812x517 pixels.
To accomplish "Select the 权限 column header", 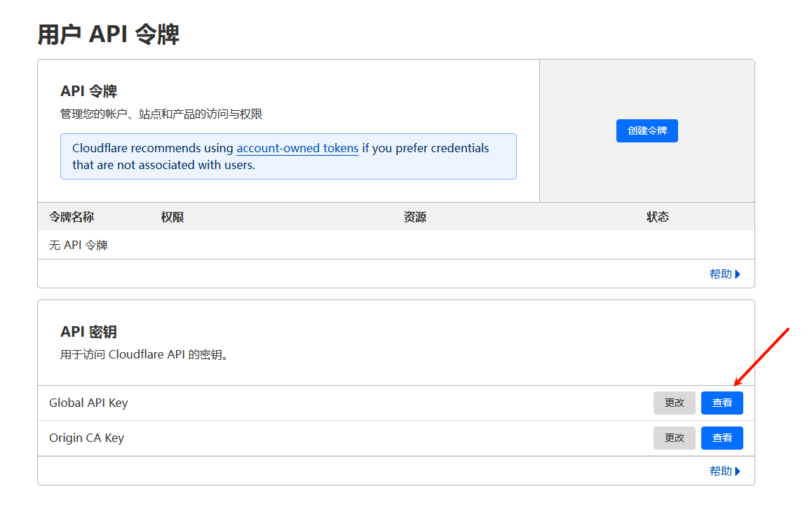I will pyautogui.click(x=172, y=217).
